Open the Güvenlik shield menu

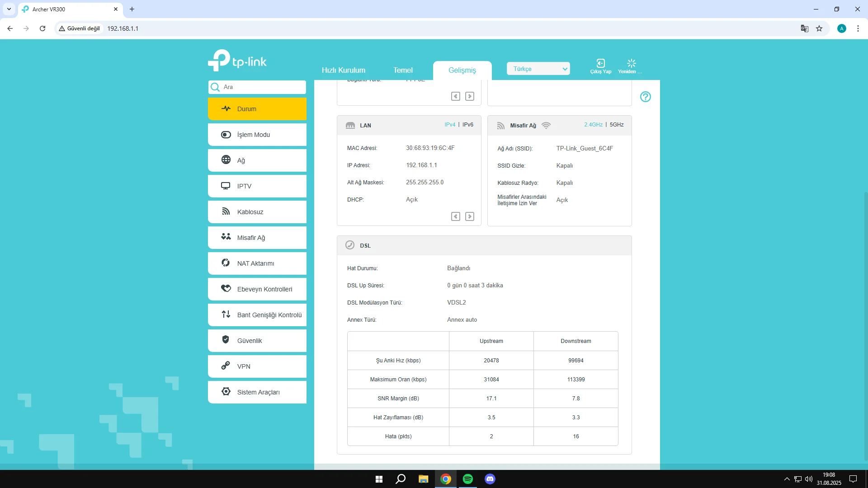click(257, 341)
